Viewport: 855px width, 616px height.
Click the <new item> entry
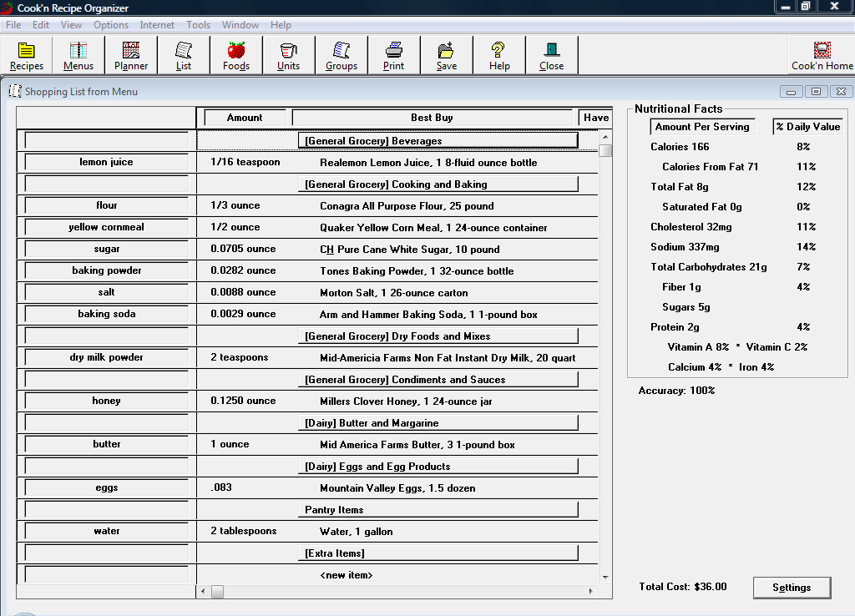point(347,575)
